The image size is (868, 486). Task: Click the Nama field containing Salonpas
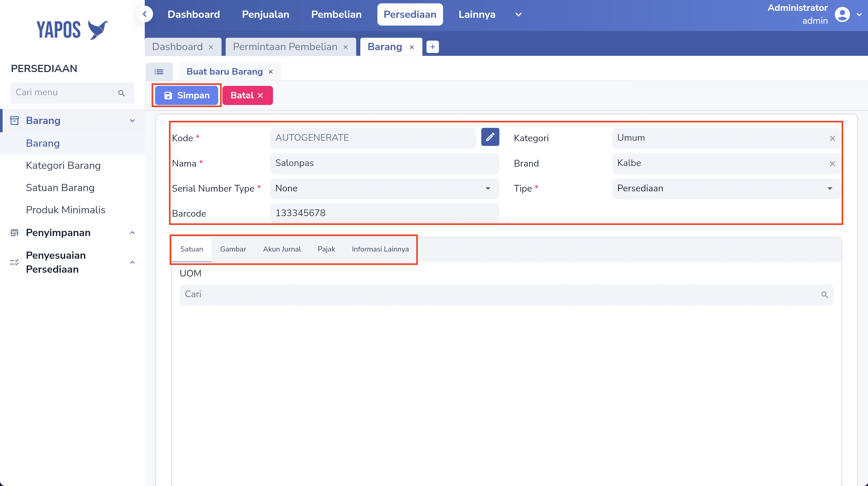384,163
